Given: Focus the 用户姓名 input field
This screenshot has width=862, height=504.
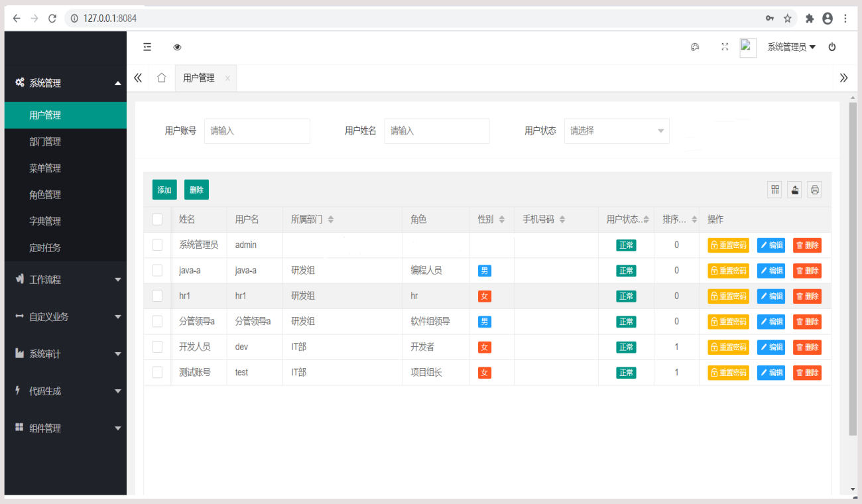Looking at the screenshot, I should pos(437,131).
